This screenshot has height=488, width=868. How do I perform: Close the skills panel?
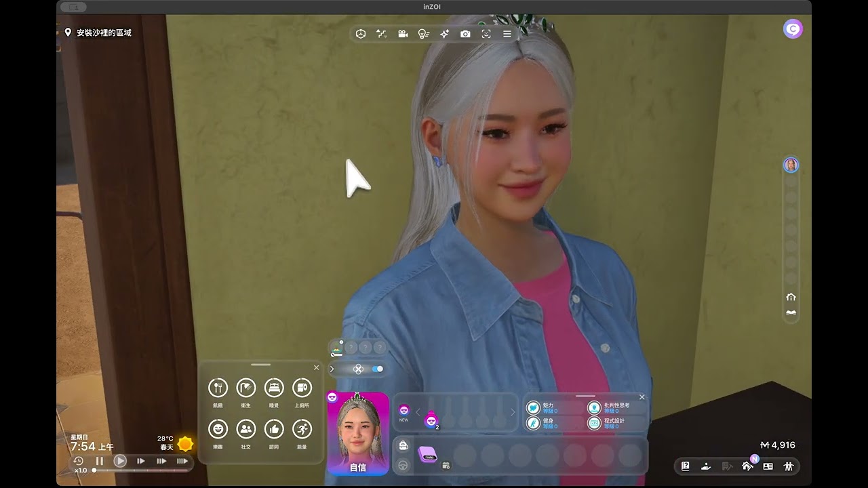pos(642,397)
